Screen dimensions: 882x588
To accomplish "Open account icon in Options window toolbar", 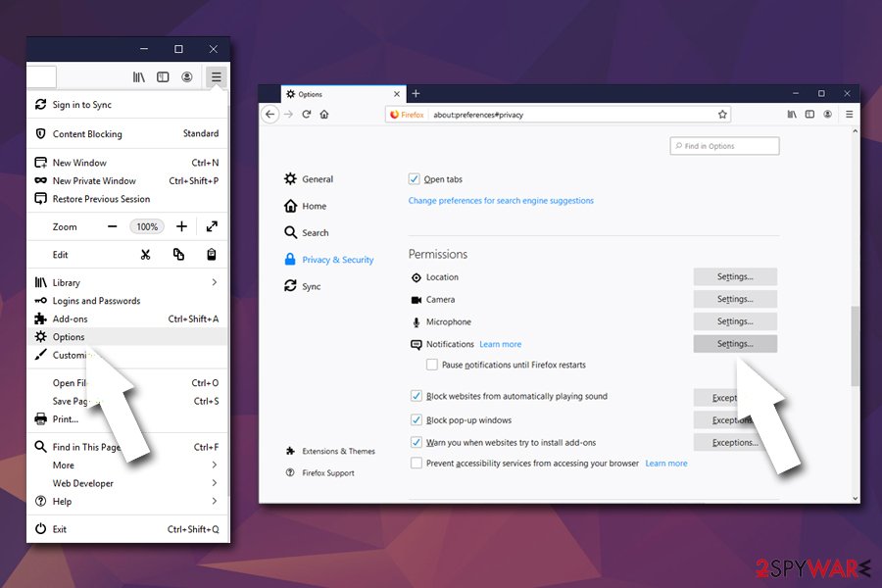I will [827, 115].
